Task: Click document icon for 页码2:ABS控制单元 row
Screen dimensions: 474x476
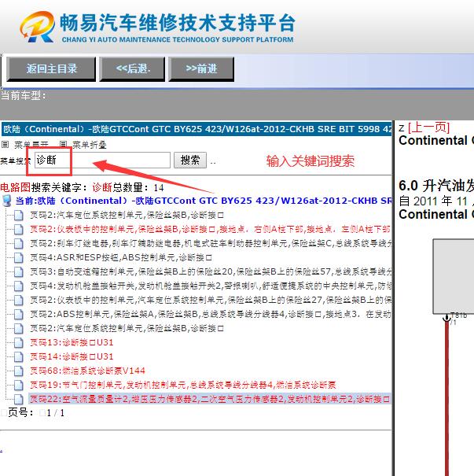Action: point(18,314)
